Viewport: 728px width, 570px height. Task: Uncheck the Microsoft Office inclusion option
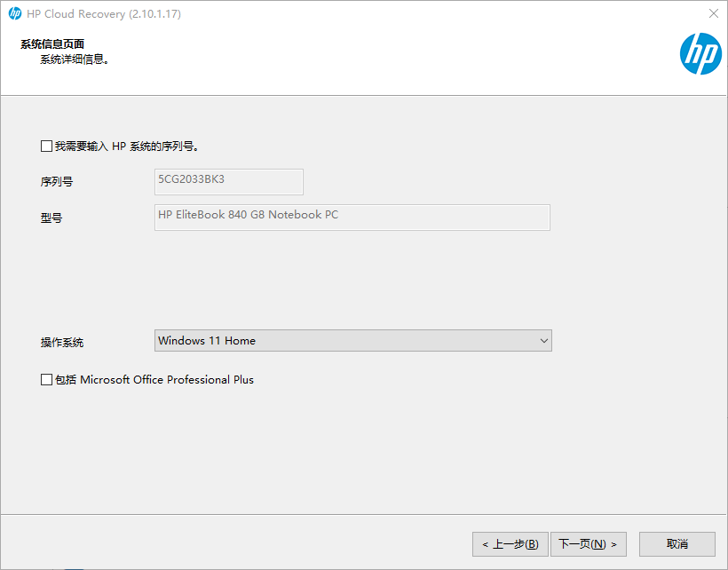(x=45, y=379)
